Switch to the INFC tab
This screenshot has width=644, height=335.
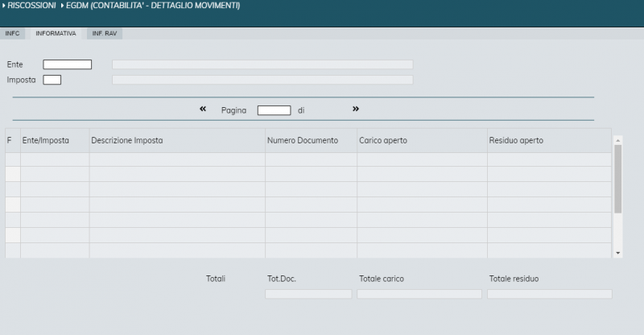point(12,34)
